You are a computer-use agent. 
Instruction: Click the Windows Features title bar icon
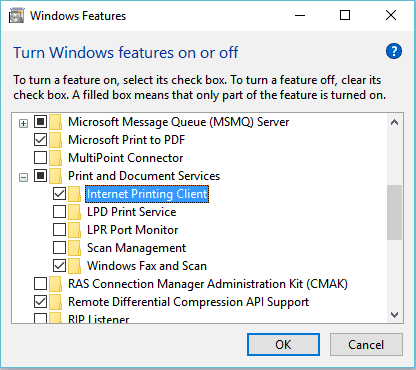(16, 16)
